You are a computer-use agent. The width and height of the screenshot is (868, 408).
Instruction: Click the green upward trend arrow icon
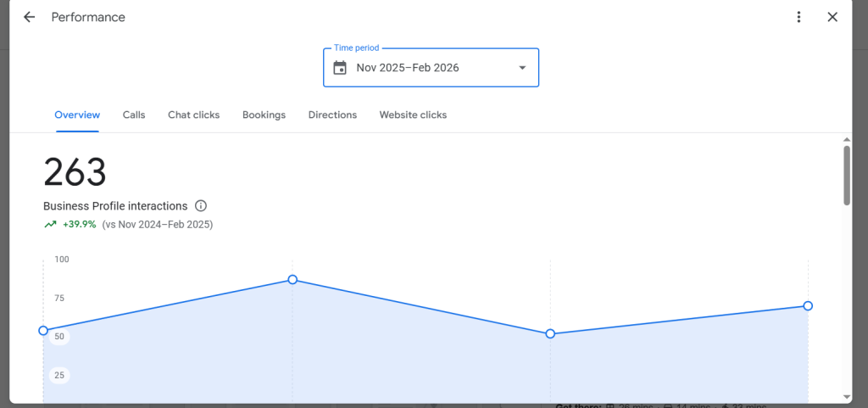coord(51,225)
